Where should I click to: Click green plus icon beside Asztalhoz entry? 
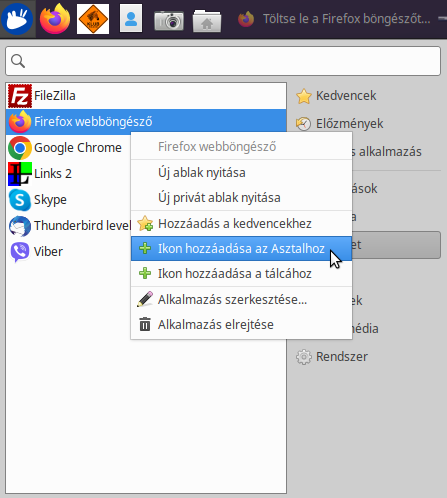tap(145, 248)
